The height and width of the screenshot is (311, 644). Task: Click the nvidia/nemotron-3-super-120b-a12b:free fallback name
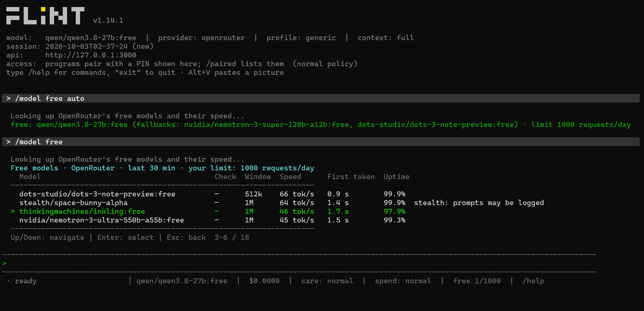tap(267, 125)
